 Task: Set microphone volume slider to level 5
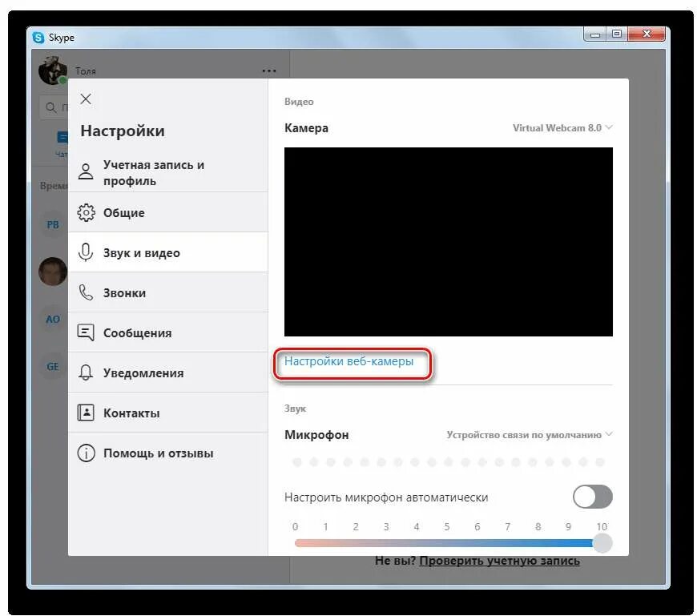click(447, 542)
